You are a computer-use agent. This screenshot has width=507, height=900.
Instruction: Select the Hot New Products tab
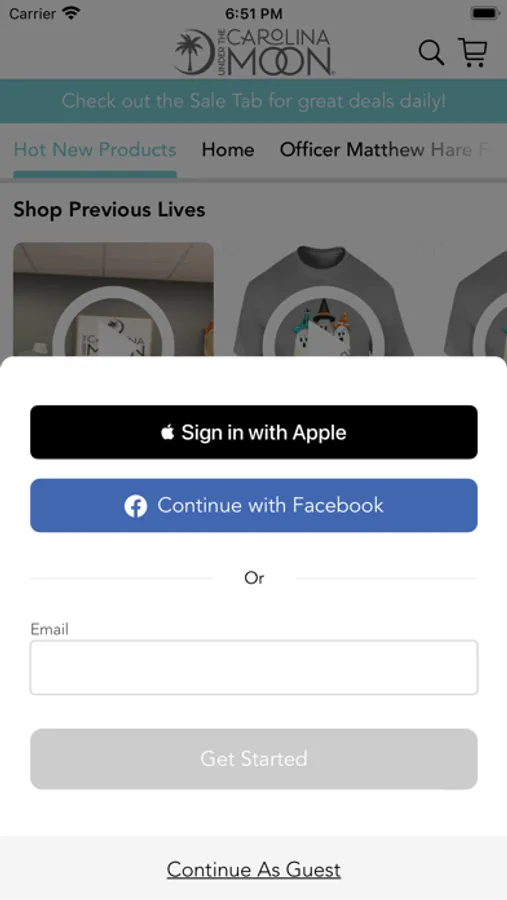(95, 150)
